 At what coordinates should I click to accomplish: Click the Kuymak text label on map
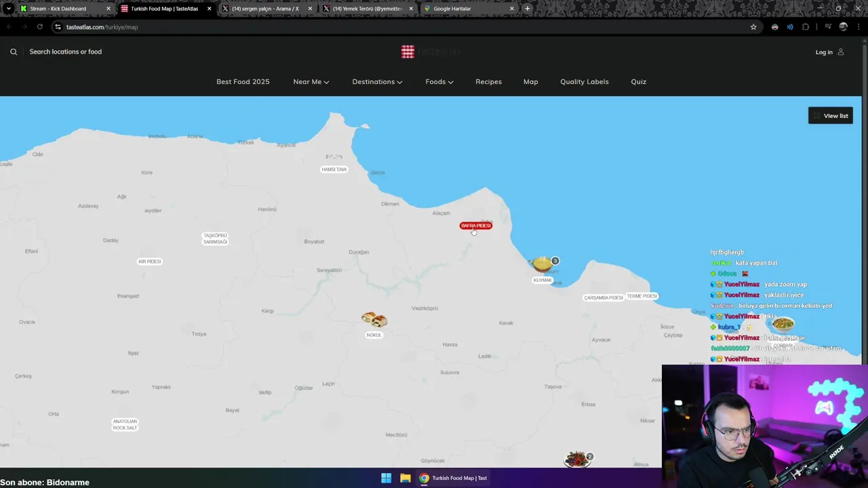[542, 280]
